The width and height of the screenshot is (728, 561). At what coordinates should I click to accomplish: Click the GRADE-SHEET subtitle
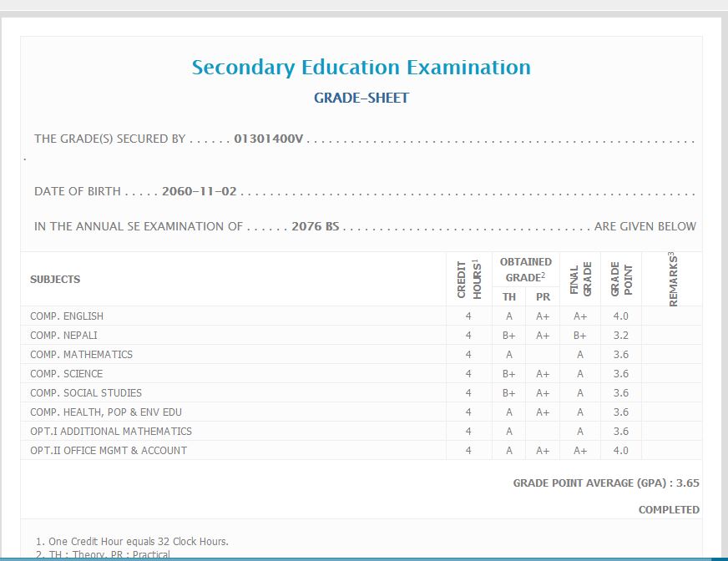[x=361, y=99]
